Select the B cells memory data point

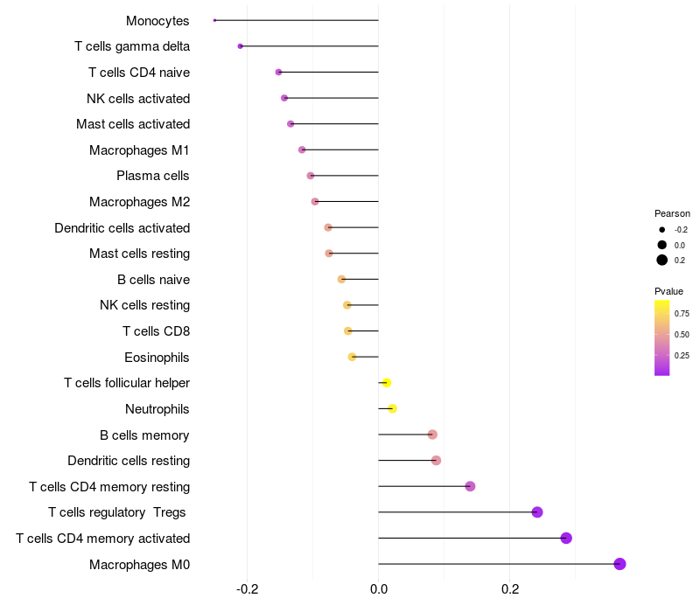point(432,435)
